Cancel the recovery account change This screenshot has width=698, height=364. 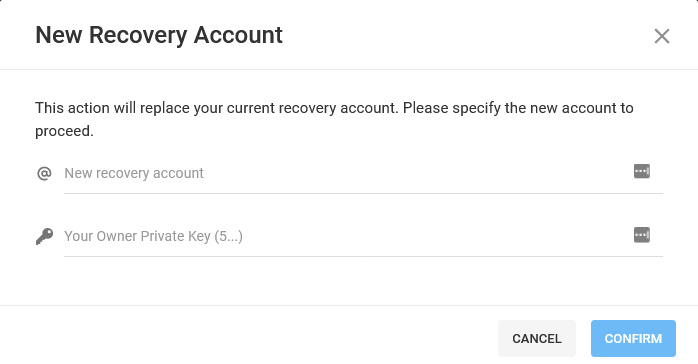pos(536,339)
